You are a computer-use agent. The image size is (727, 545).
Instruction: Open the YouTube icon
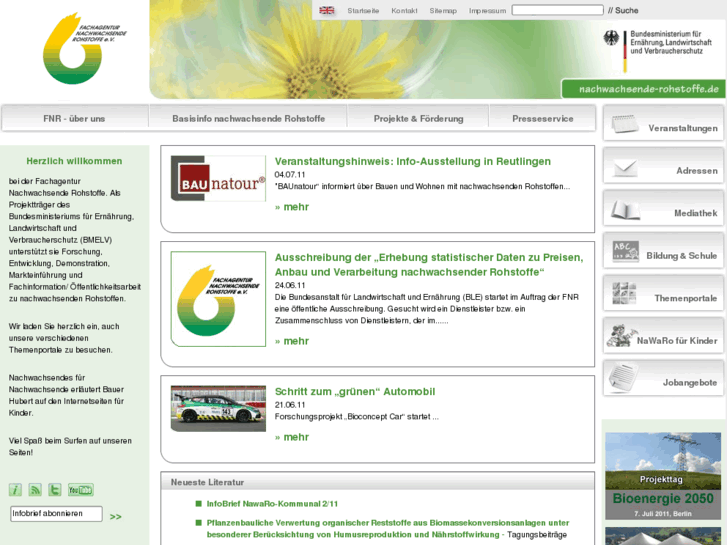(80, 489)
